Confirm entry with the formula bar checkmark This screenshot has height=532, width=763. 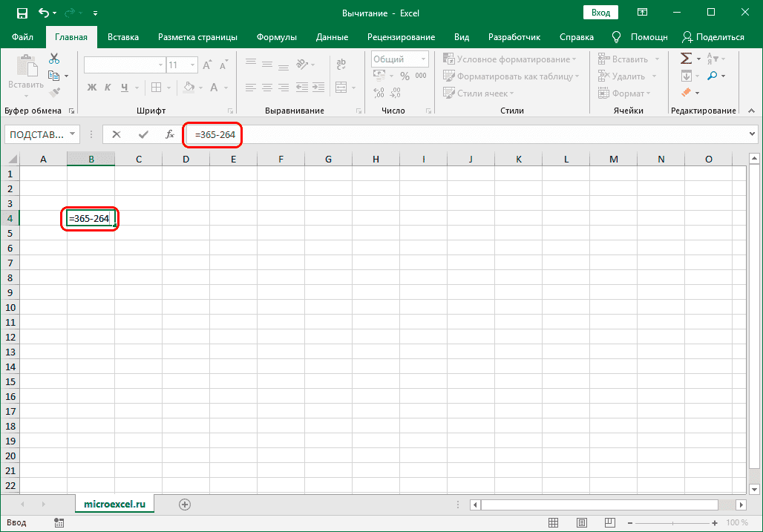click(144, 134)
